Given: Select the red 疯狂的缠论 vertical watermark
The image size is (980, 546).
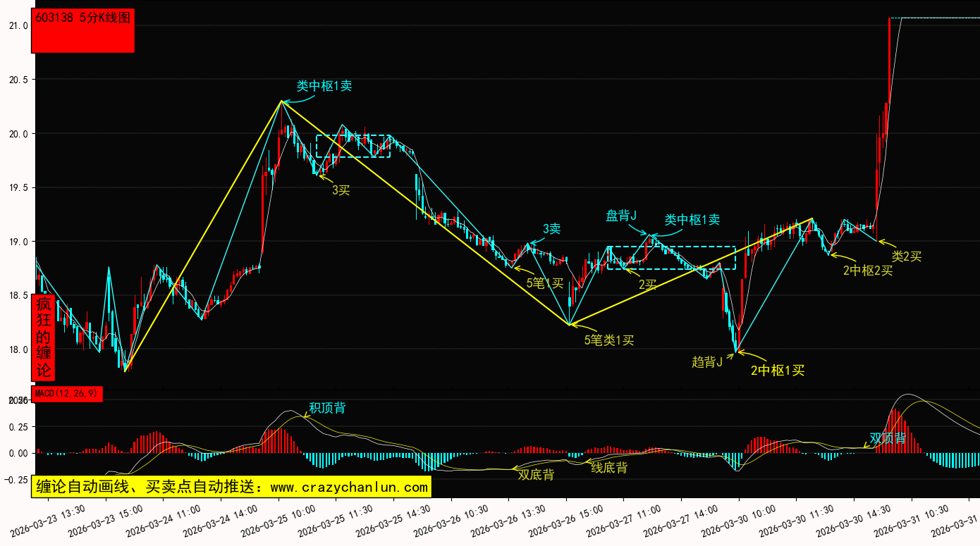Looking at the screenshot, I should (44, 337).
